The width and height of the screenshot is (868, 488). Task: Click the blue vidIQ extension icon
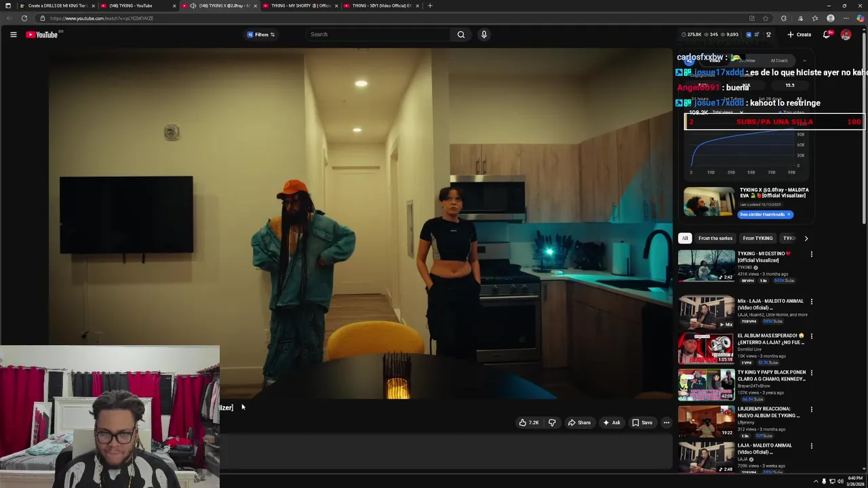pos(749,35)
